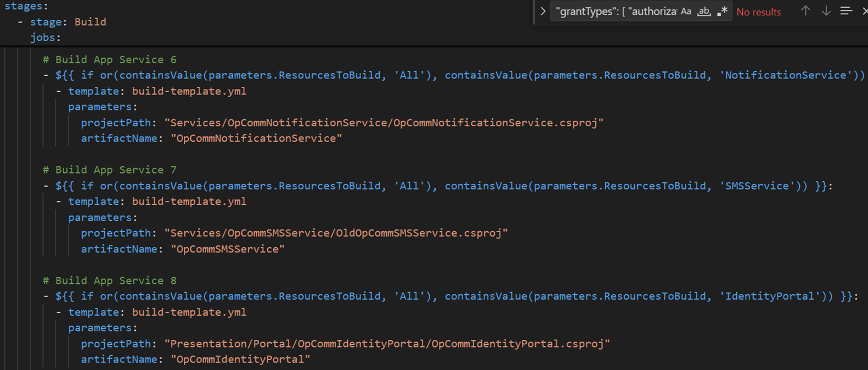The width and height of the screenshot is (868, 370).
Task: Place cursor on "# Build App Service 8" comment
Action: click(x=110, y=281)
